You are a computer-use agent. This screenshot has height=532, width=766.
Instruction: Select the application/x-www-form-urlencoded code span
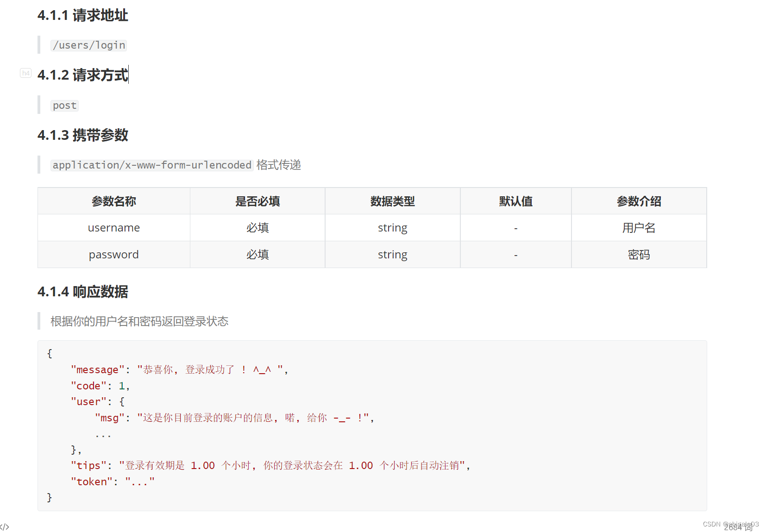[x=151, y=165]
